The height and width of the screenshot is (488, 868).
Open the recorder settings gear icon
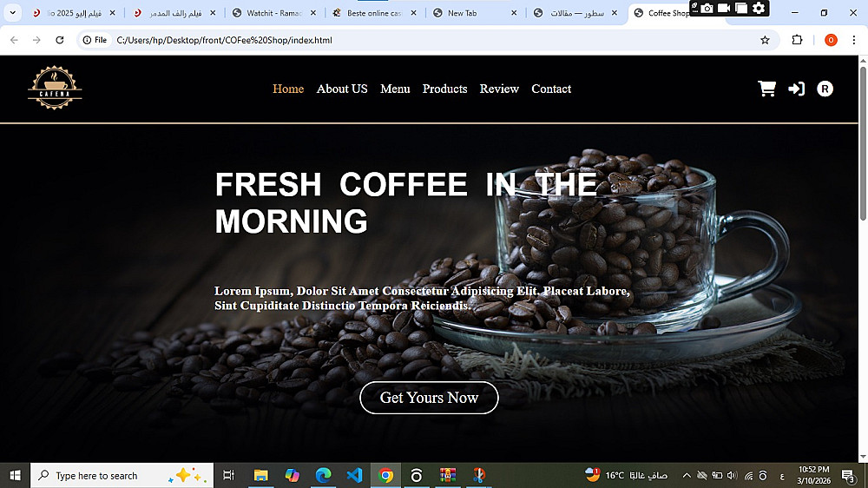(x=759, y=8)
